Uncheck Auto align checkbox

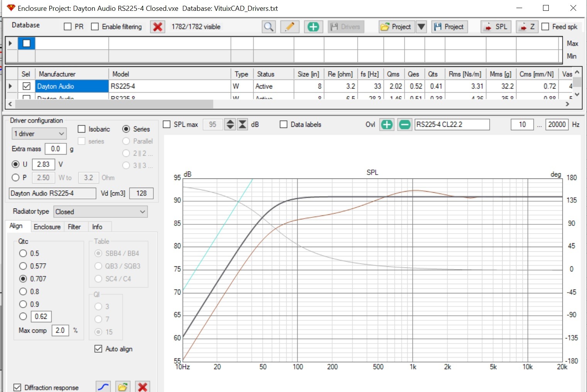click(98, 348)
